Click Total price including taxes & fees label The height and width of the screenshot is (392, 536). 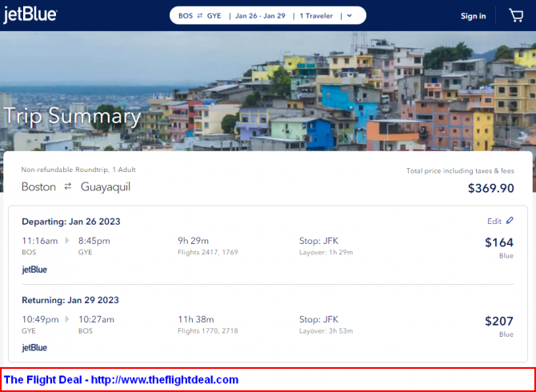[460, 171]
